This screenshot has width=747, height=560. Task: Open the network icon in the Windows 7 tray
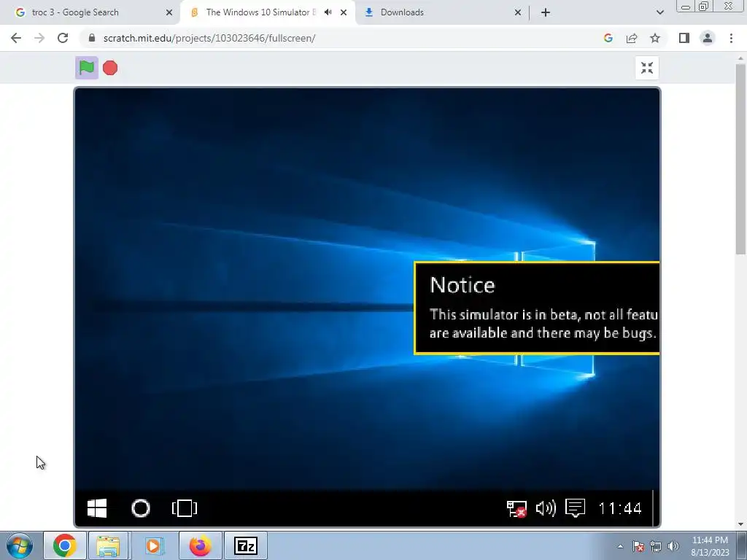tap(656, 546)
